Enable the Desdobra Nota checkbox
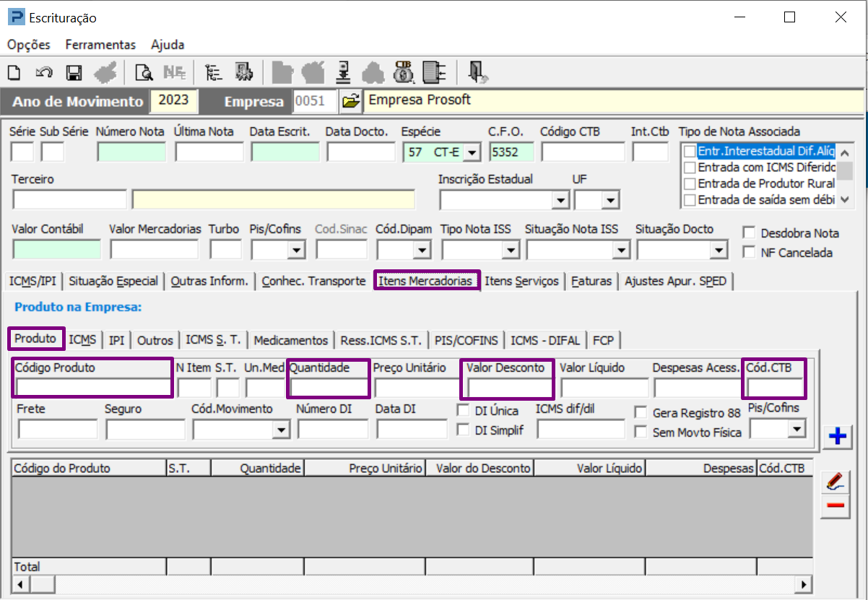 point(749,233)
